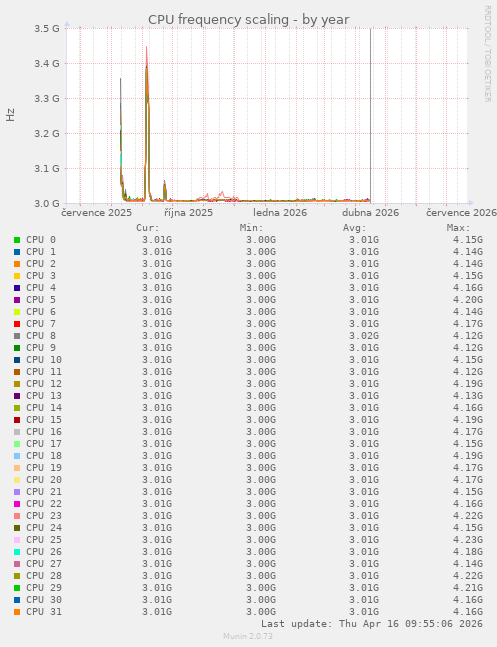497x647 pixels.
Task: Click the 'CPU 30' legend label
Action: click(44, 599)
